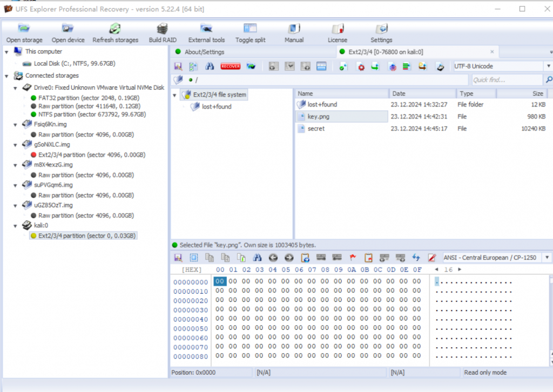Collapse the kali:0 storage node

click(15, 226)
